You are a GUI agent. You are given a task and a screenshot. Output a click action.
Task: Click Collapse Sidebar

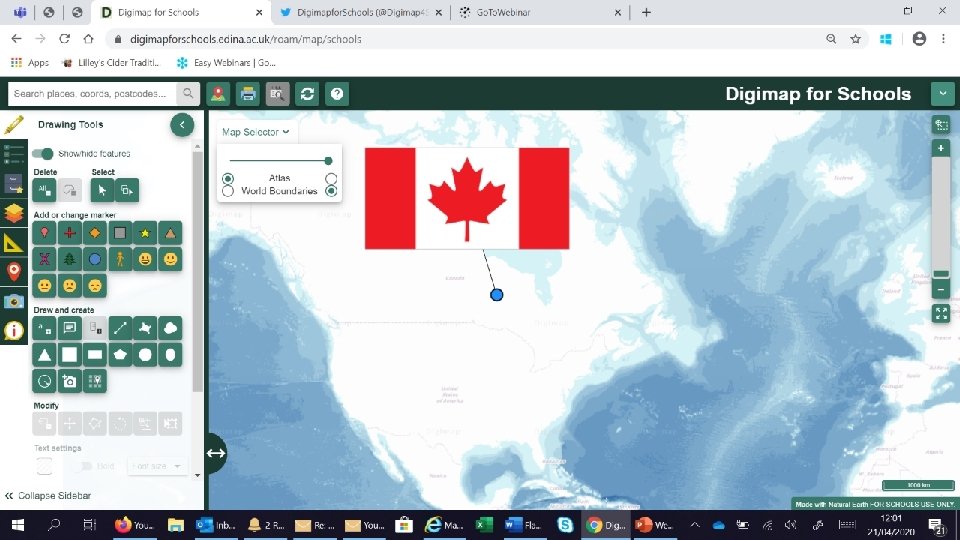pyautogui.click(x=48, y=495)
